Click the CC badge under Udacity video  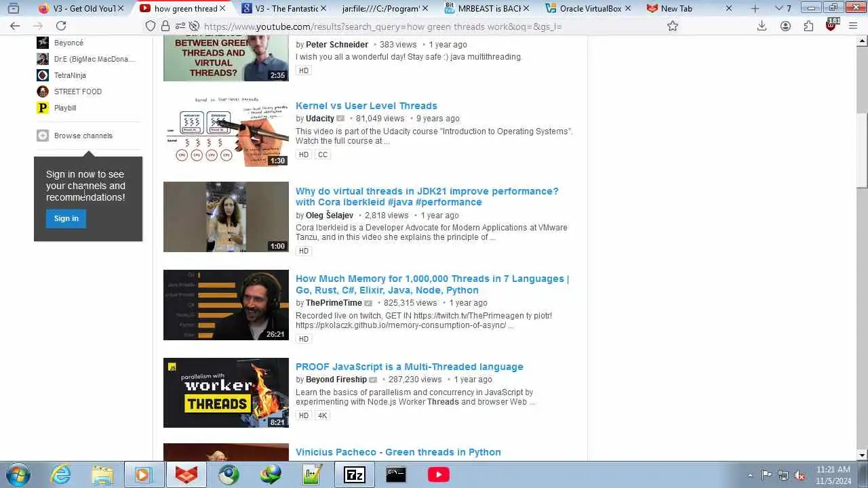323,155
